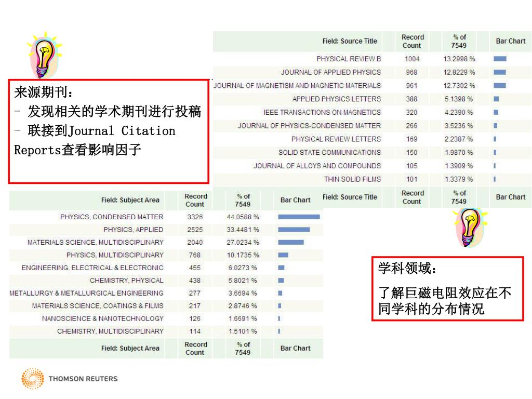The height and width of the screenshot is (399, 532).
Task: Click the bar chart bar for PHYSICAL REVIEW B
Action: 500,59
